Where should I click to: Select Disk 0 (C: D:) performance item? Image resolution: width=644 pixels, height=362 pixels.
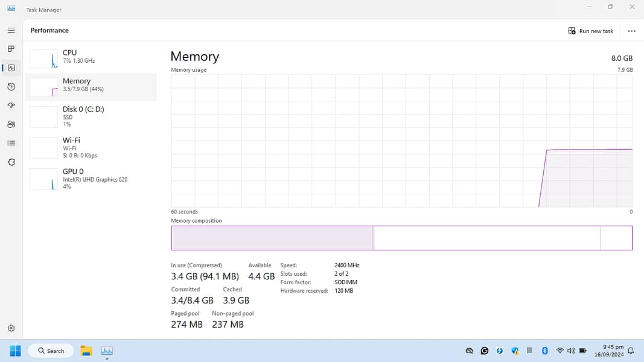click(91, 116)
